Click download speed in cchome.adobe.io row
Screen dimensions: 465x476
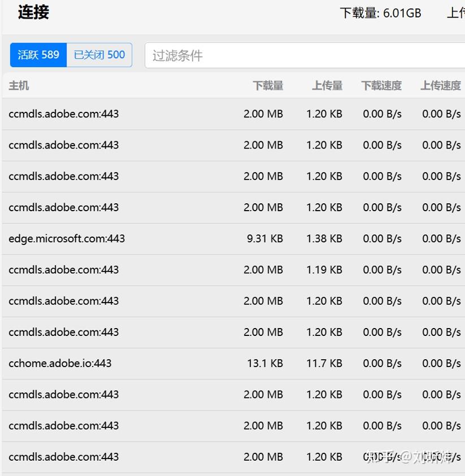382,364
